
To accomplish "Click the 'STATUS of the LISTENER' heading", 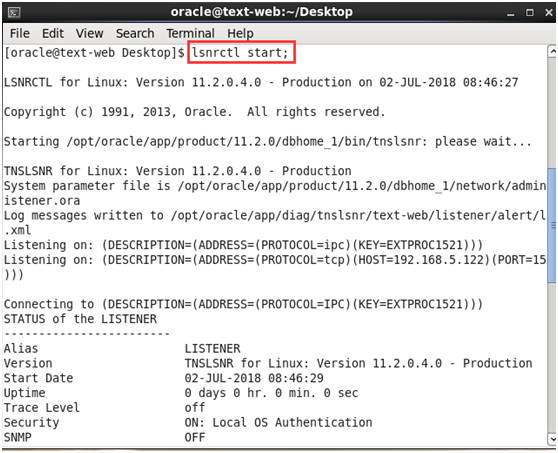I will 80,319.
